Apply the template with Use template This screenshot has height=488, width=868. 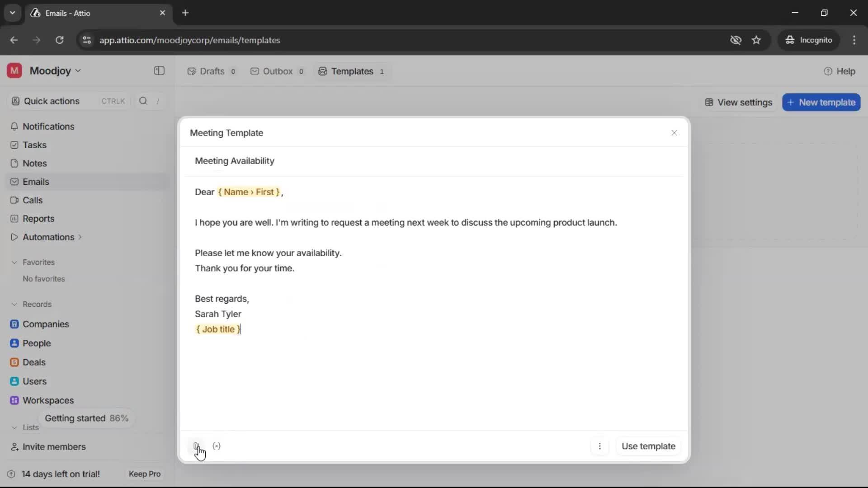click(x=648, y=446)
